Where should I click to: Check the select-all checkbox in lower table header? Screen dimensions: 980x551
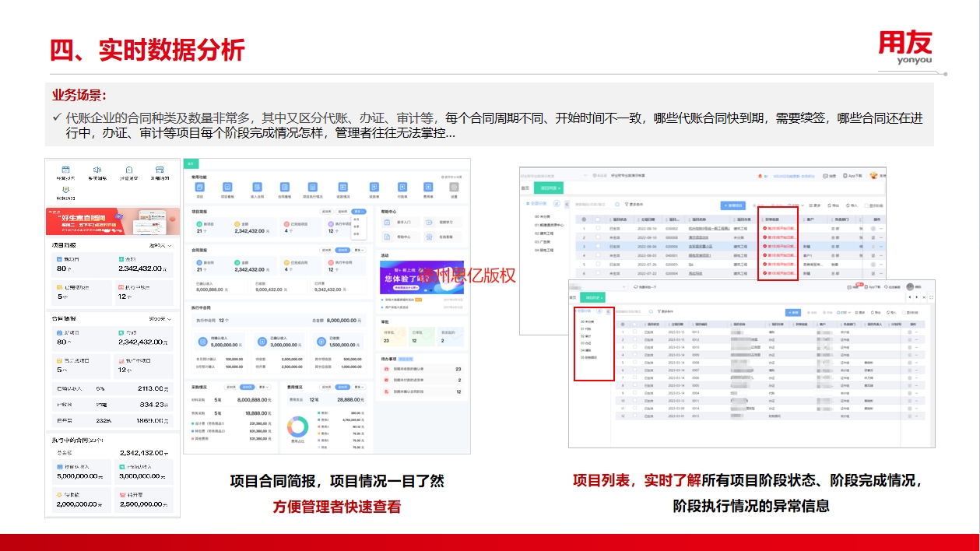(634, 325)
